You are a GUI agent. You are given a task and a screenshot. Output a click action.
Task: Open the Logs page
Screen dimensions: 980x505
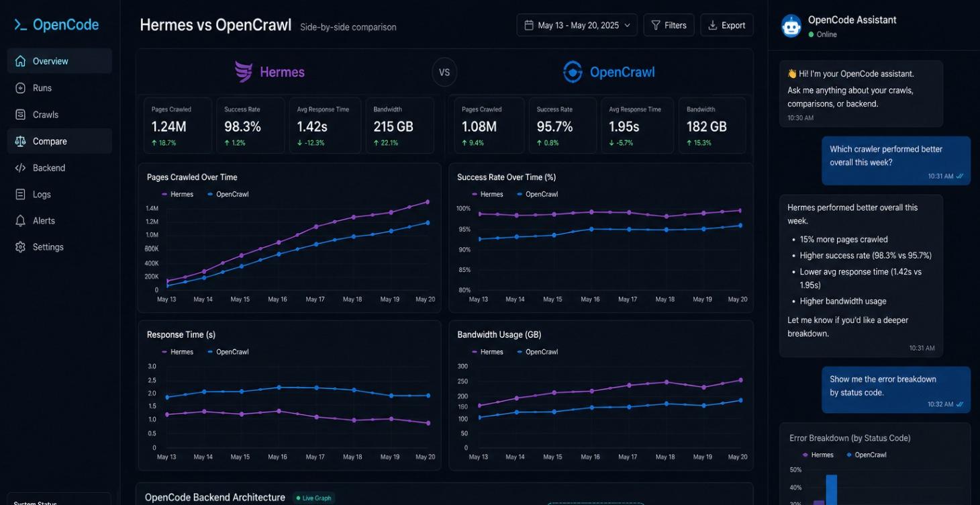pos(60,194)
